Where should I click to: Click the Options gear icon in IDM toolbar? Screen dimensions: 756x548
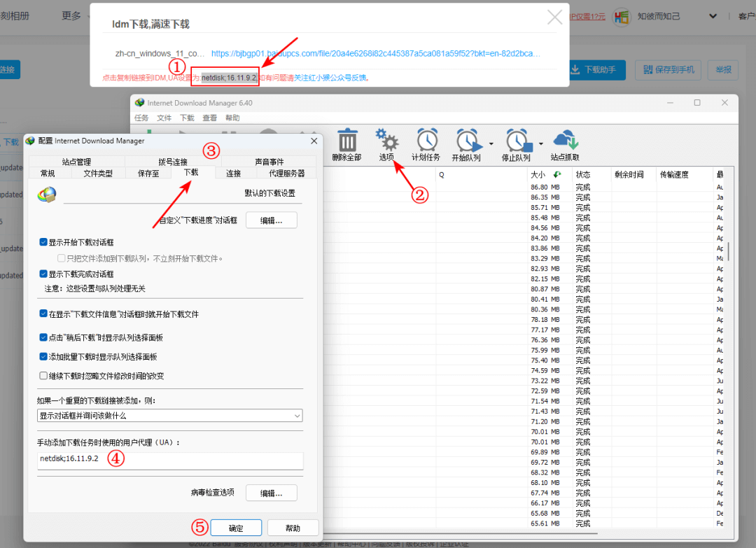(387, 140)
